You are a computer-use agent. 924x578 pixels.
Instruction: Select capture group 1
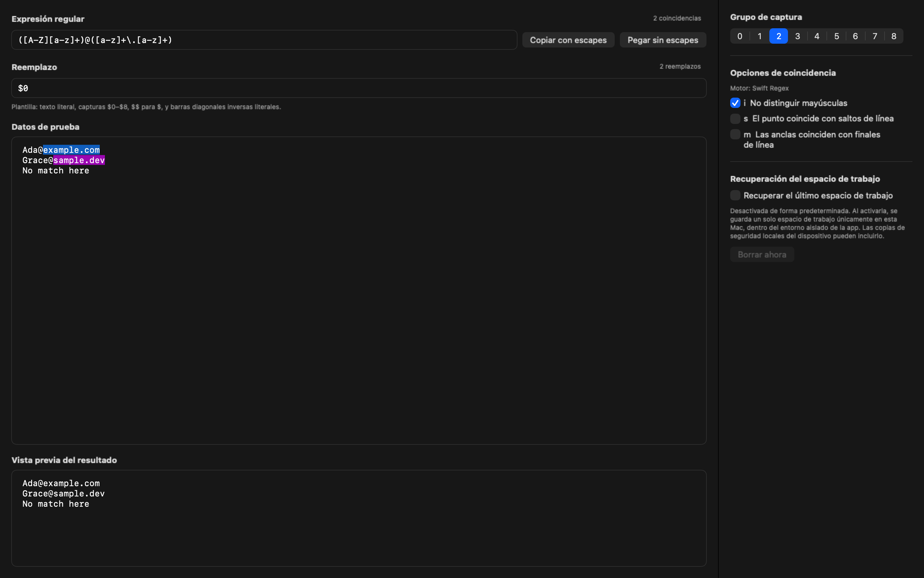pos(759,36)
